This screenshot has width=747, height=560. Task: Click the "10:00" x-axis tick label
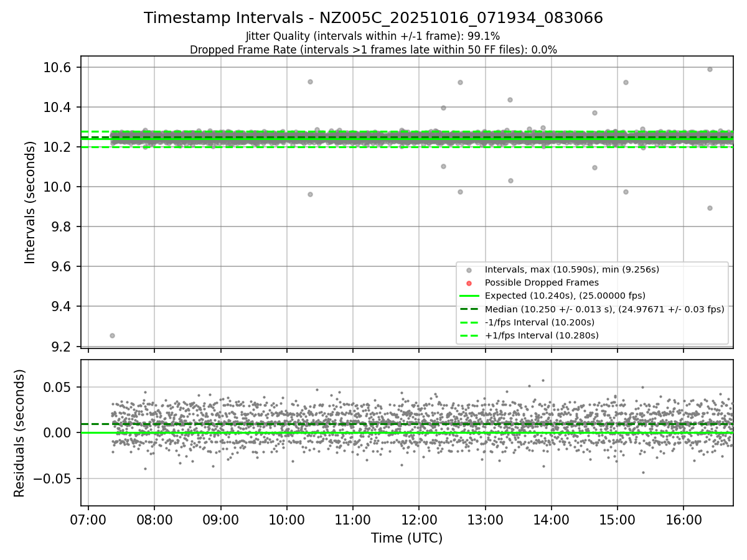286,520
